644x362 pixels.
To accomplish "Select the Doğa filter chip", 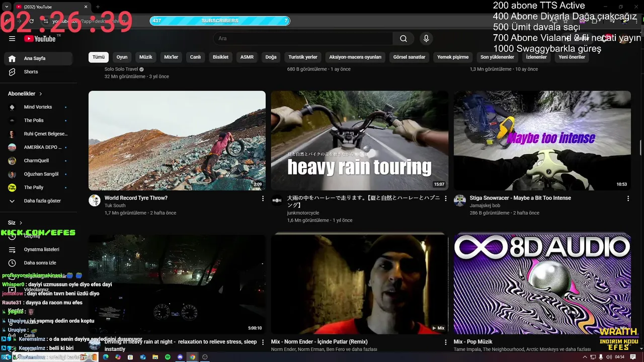I will point(271,57).
